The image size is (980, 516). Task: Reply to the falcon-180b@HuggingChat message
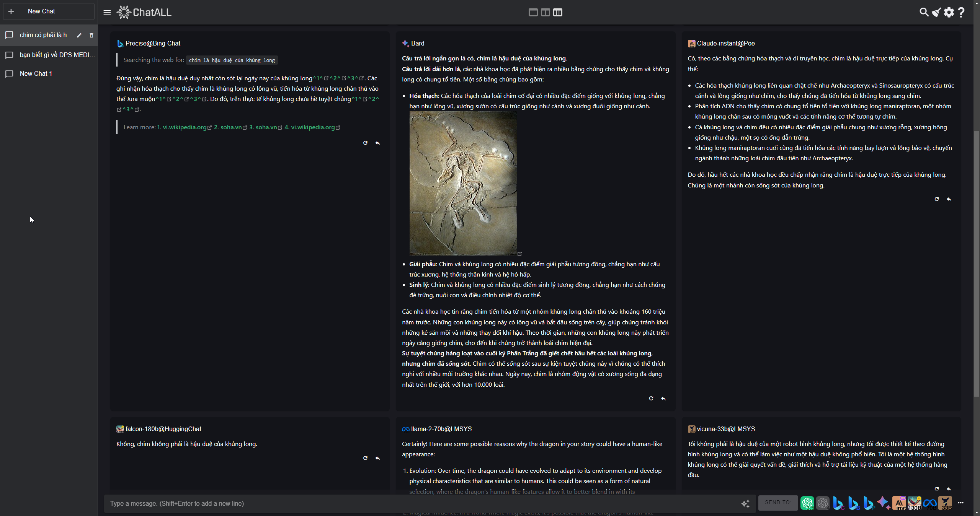377,458
